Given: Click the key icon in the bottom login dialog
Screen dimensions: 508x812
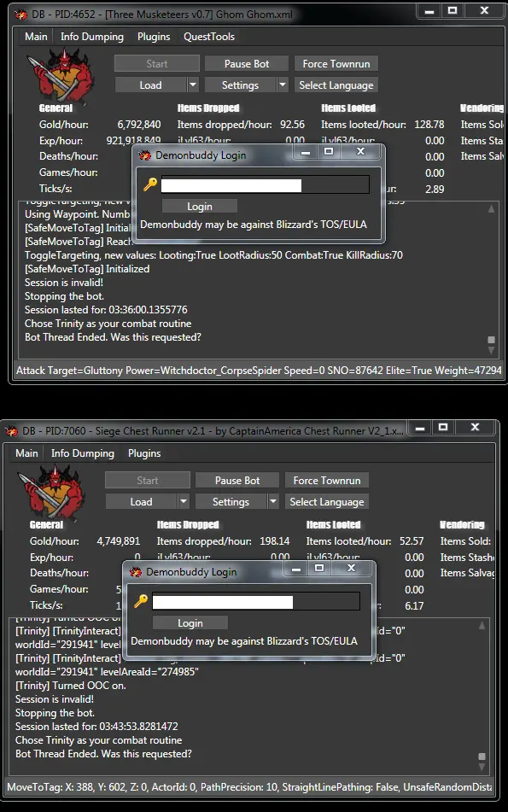Looking at the screenshot, I should point(141,601).
